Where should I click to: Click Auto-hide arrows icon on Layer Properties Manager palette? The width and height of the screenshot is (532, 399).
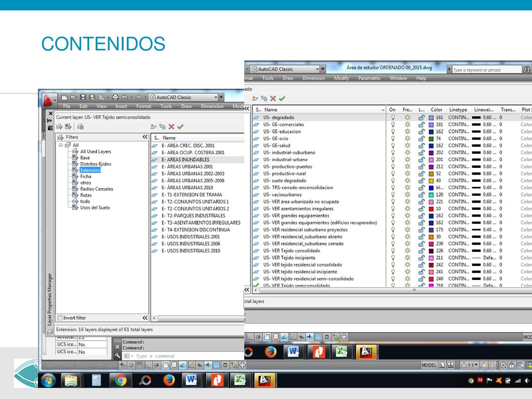(50, 121)
